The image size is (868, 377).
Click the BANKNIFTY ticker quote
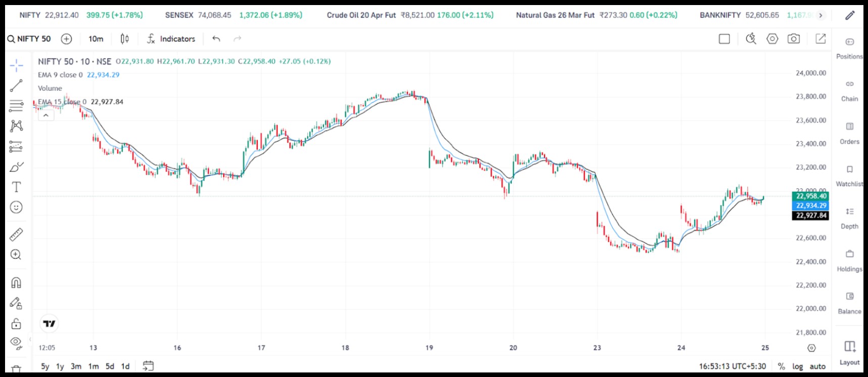pyautogui.click(x=756, y=15)
